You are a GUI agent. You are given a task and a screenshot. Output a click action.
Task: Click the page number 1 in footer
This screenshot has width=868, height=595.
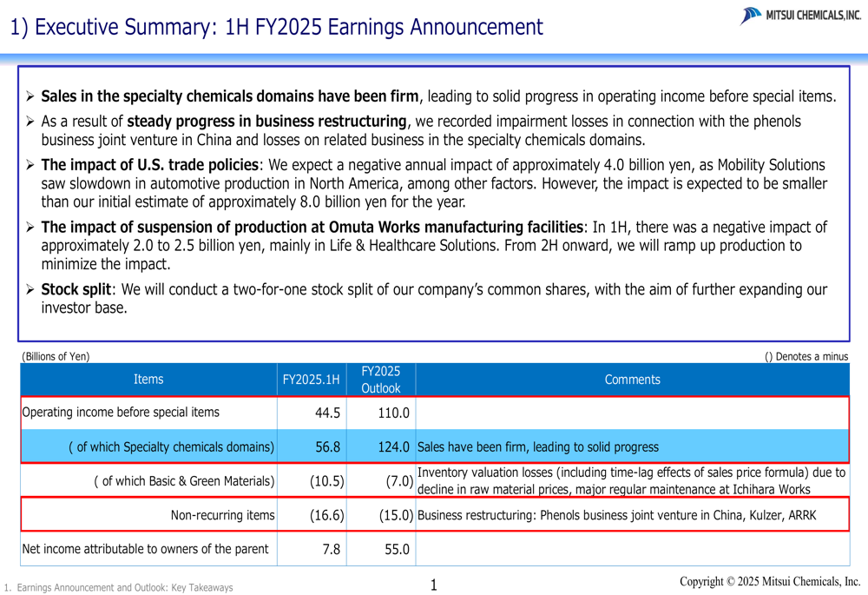tap(434, 585)
